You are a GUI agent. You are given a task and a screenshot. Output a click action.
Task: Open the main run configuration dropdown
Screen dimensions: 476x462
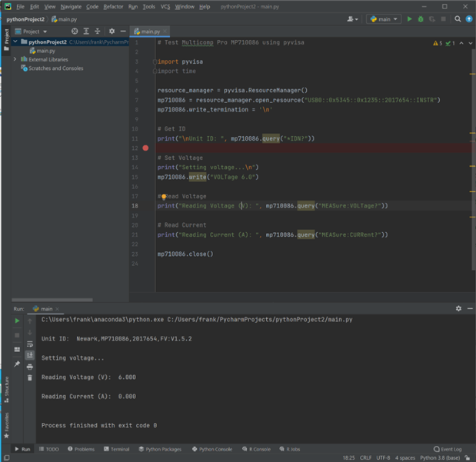tap(384, 19)
